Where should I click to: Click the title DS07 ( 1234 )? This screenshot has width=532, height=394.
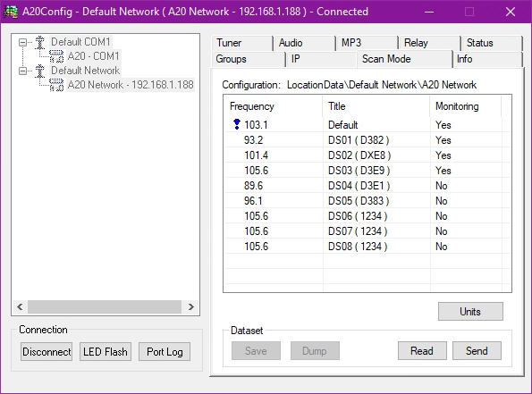pyautogui.click(x=358, y=231)
